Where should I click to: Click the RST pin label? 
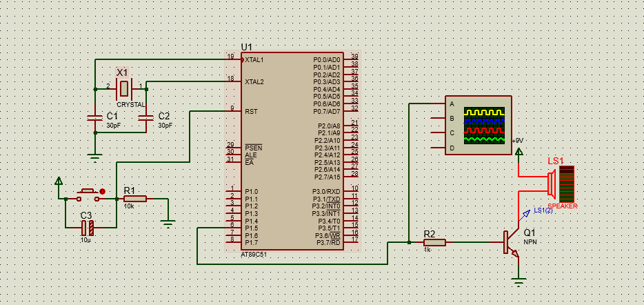click(x=251, y=111)
